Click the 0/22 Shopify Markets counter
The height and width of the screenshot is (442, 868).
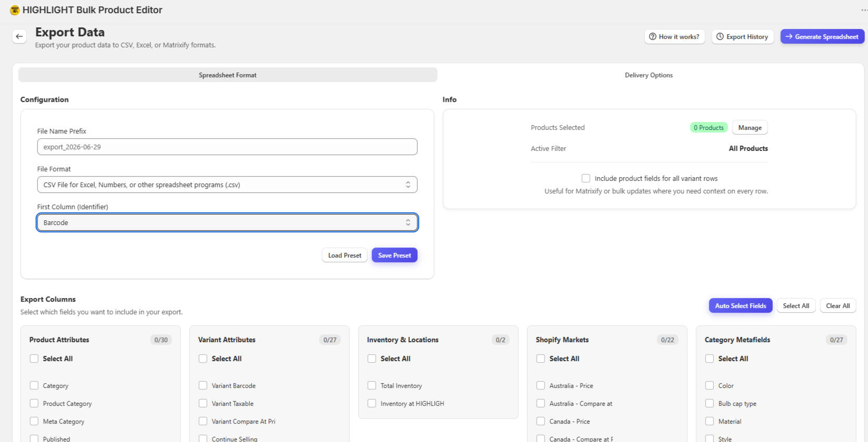pyautogui.click(x=668, y=340)
